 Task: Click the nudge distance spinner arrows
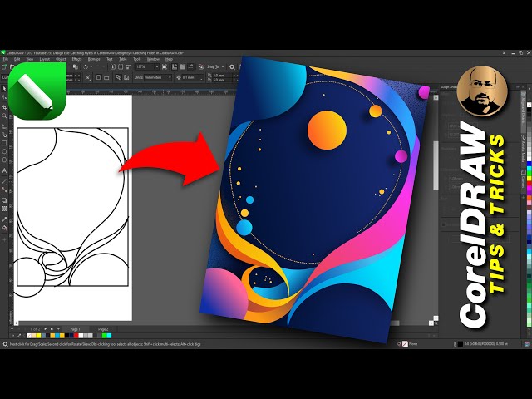201,77
